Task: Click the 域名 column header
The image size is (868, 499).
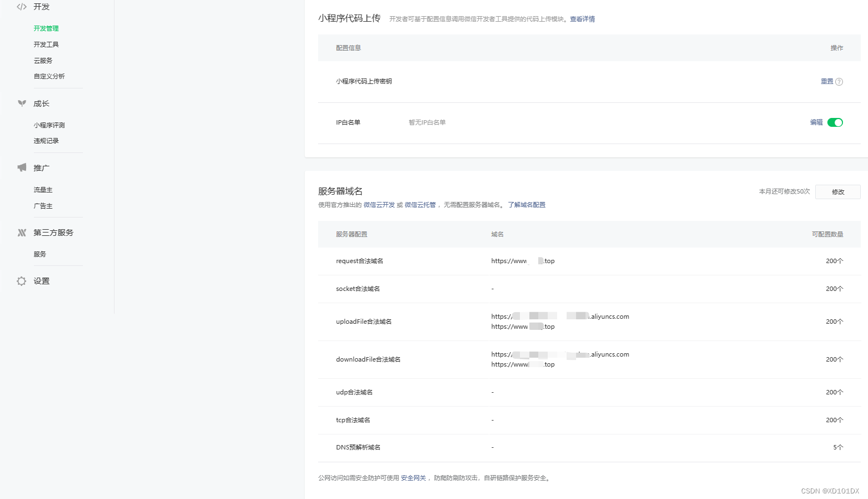Action: click(x=497, y=234)
